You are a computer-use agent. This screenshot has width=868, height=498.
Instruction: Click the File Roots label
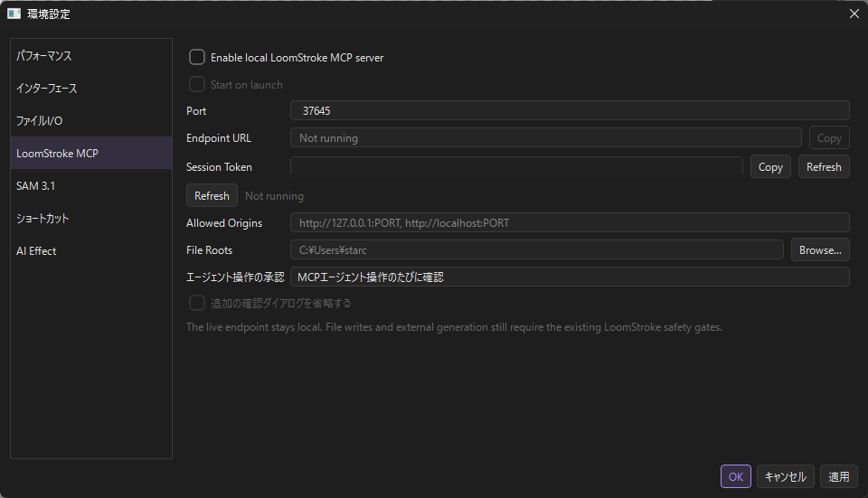209,250
